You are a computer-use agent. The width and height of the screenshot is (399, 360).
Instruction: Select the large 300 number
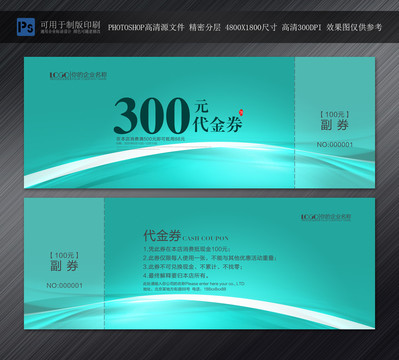pos(152,116)
